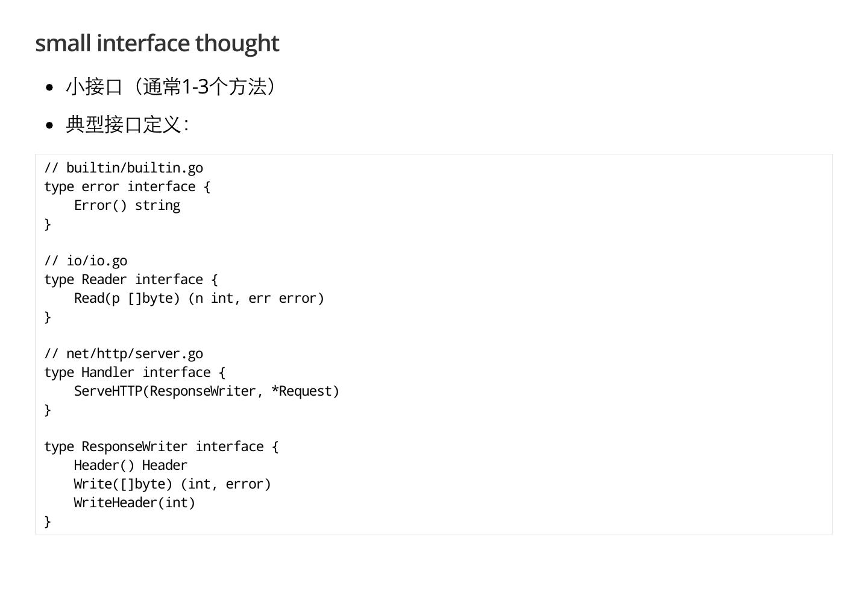
Task: Click the "WriteHeader(int)" method line
Action: [x=134, y=503]
